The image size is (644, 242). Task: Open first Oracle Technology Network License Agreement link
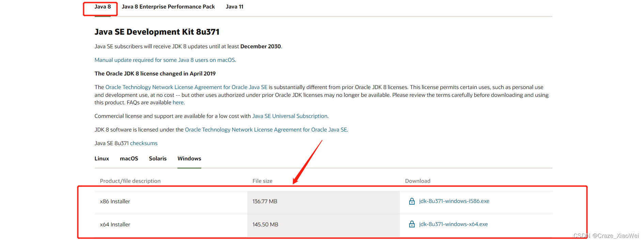click(186, 87)
